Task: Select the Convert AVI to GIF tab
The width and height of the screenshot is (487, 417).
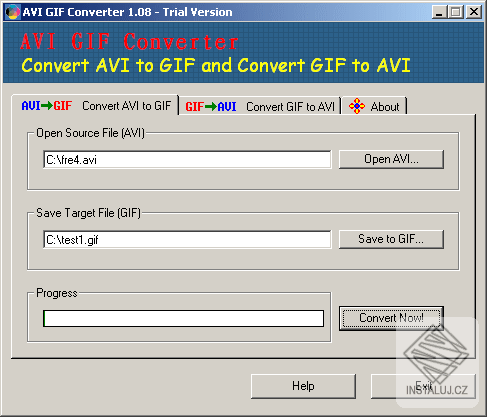Action: (95, 105)
